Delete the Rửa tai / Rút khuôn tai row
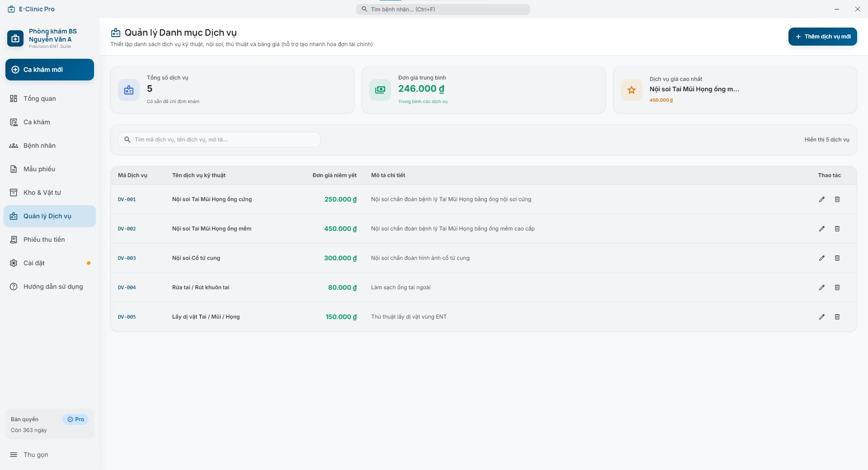 click(837, 287)
